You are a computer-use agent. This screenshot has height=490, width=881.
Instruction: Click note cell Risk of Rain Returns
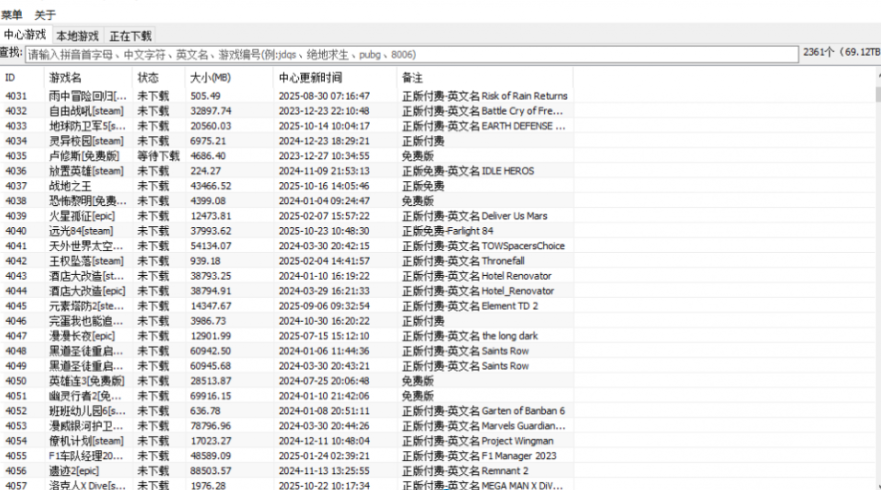(x=484, y=96)
